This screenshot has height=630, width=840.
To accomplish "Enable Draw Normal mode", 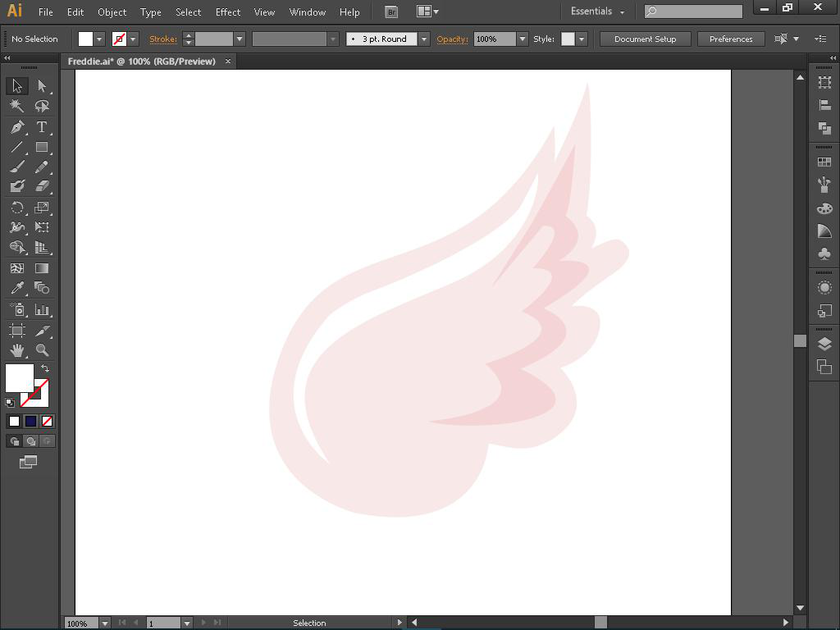I will pos(15,441).
